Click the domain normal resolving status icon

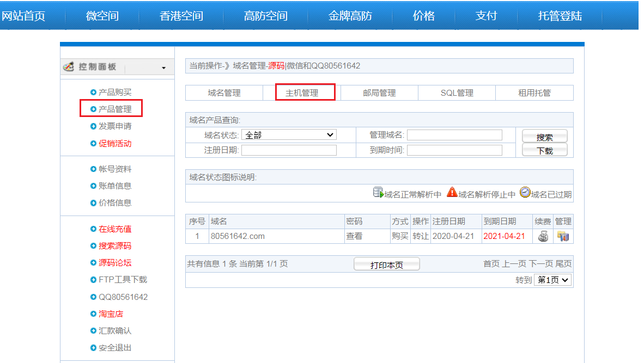(378, 193)
